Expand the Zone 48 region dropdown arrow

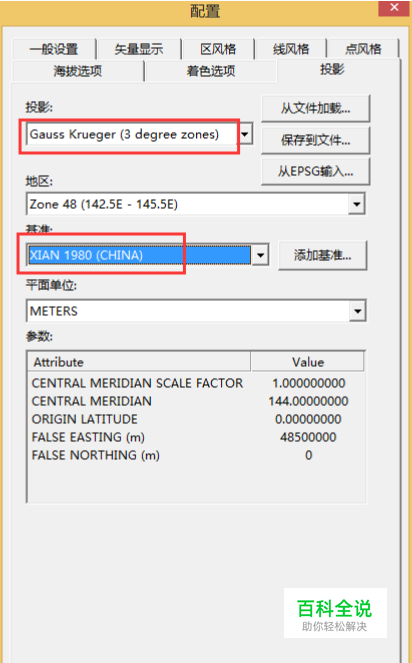[357, 204]
